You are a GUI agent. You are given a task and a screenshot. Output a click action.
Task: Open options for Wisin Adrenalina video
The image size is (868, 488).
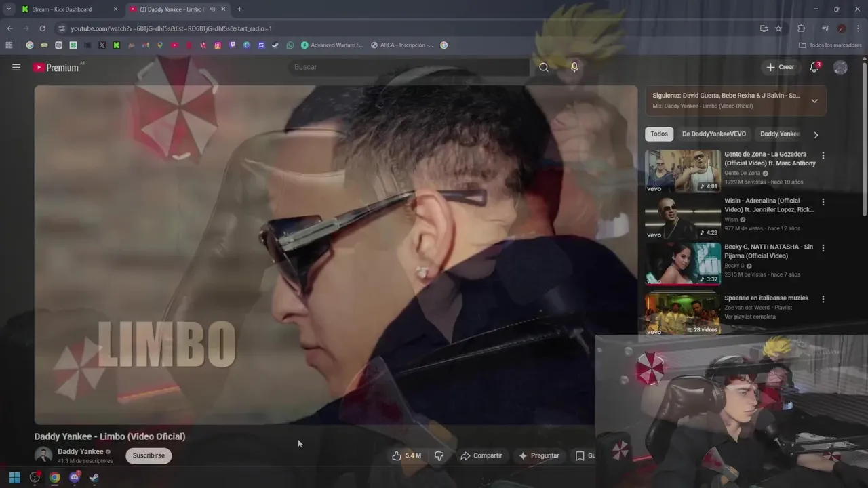pyautogui.click(x=823, y=202)
